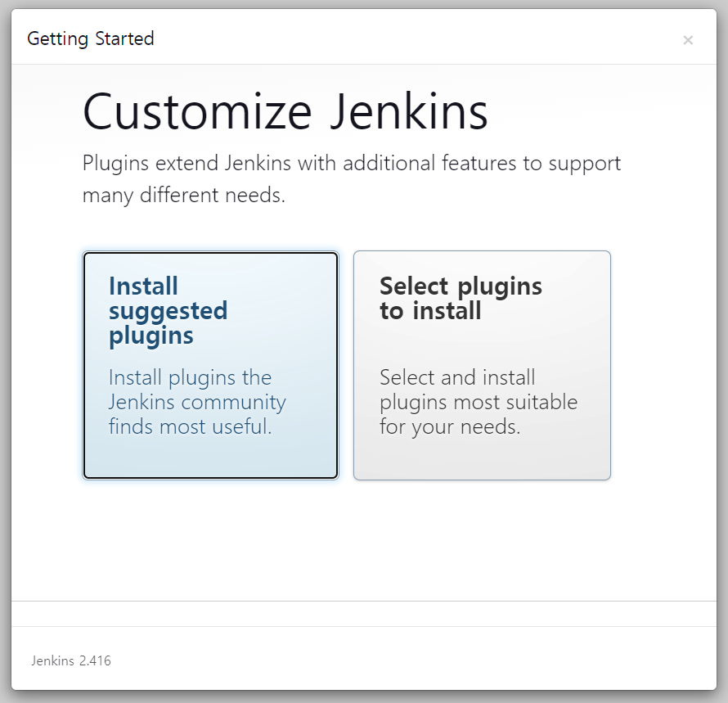728x703 pixels.
Task: Choose Select plugins to install option
Action: click(482, 365)
